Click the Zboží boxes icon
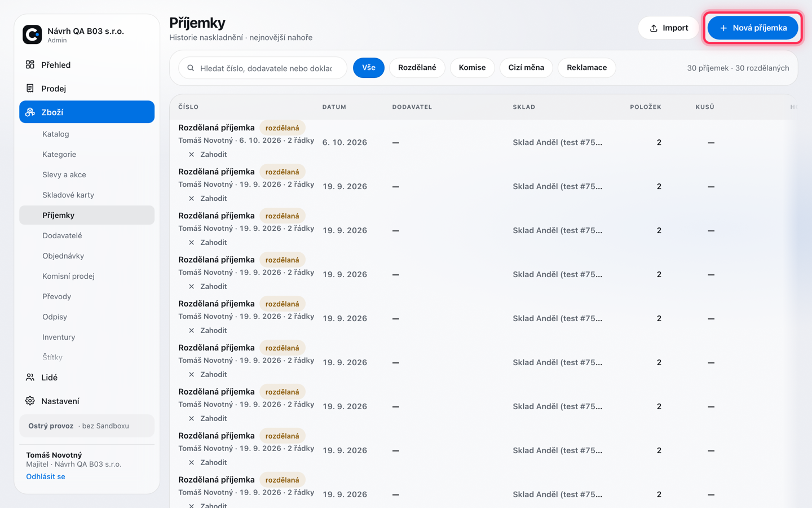Screen dimensions: 812x508 pyautogui.click(x=30, y=112)
